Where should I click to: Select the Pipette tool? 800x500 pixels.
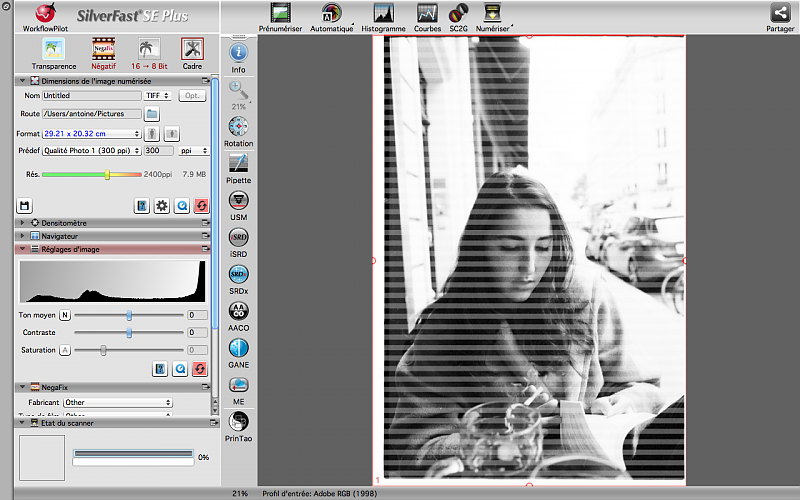(x=238, y=165)
